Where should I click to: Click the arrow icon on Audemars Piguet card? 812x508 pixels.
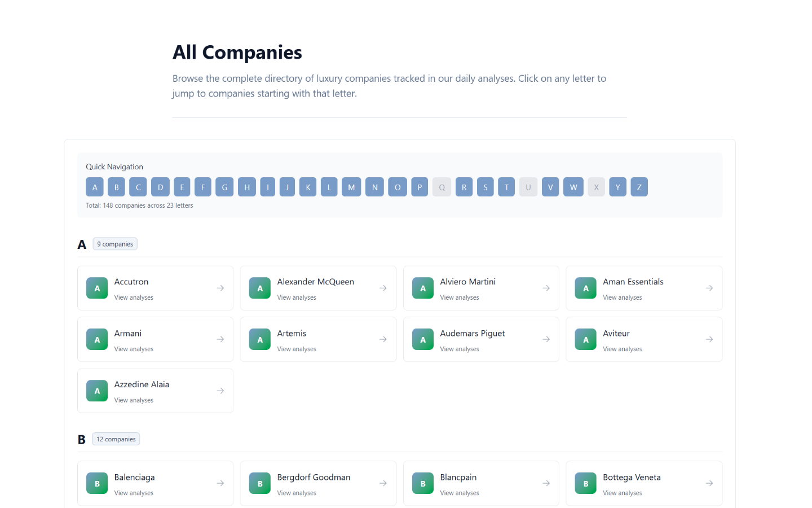click(546, 339)
